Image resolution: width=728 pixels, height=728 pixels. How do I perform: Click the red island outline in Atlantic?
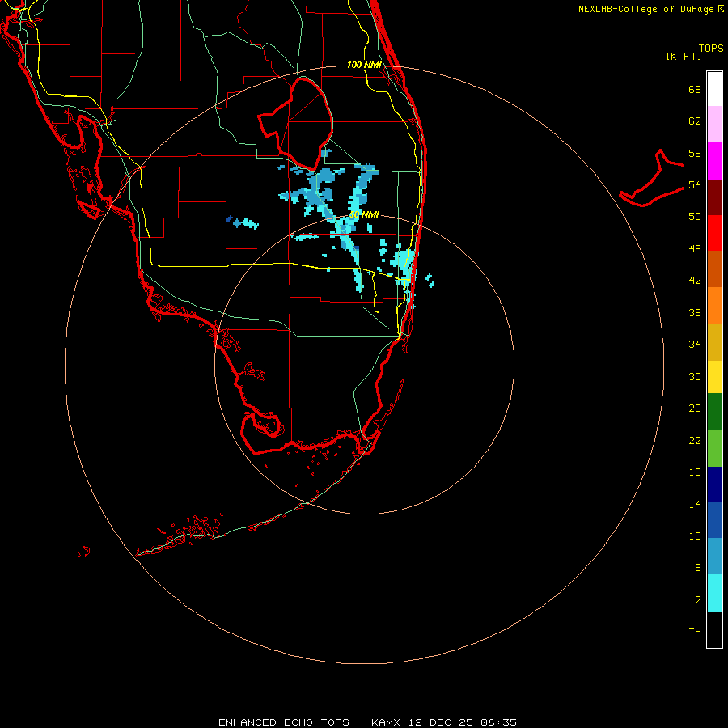pos(651,178)
